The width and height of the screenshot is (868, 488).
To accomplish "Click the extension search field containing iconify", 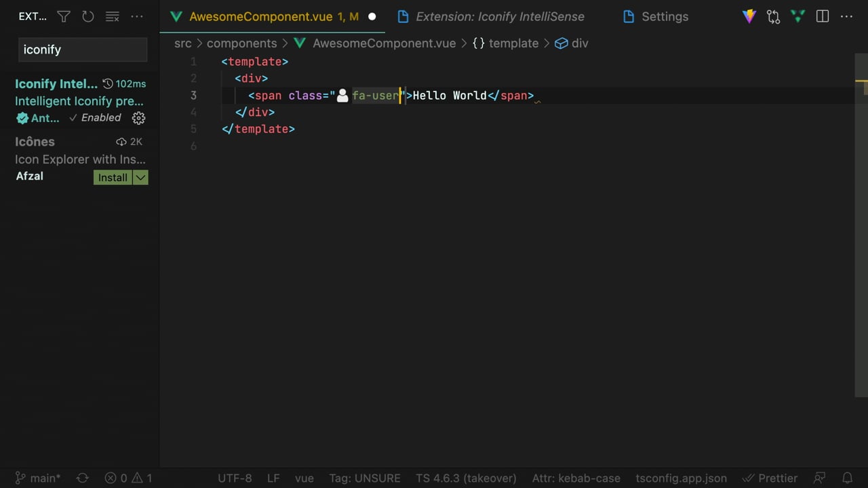I will coord(82,49).
